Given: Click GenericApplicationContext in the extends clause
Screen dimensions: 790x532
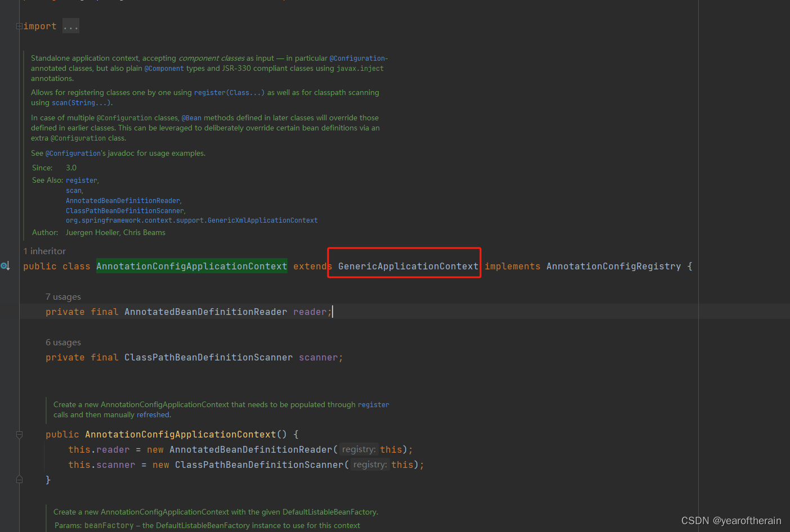Looking at the screenshot, I should [x=409, y=267].
